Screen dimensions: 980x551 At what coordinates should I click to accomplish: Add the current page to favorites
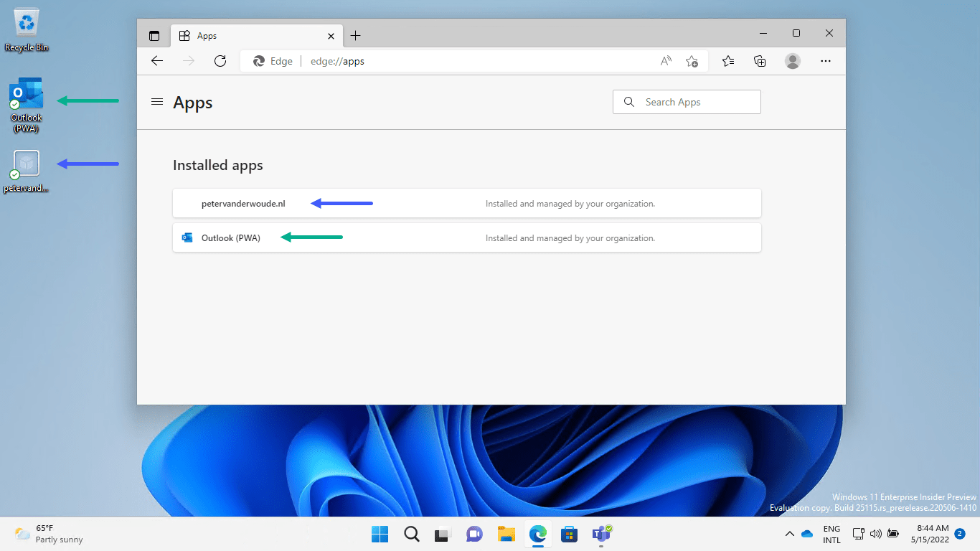(692, 62)
